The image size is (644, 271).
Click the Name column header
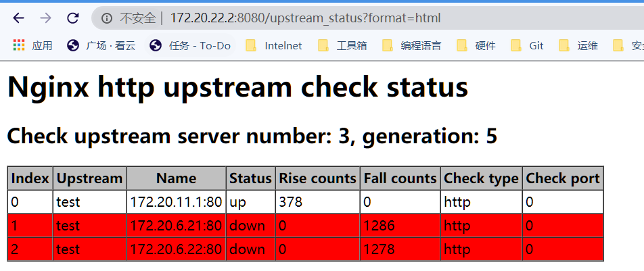click(176, 178)
